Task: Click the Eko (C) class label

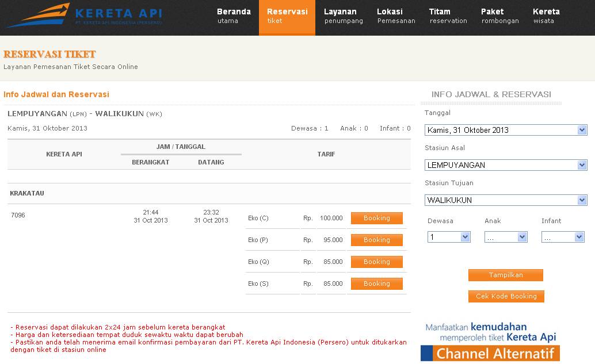Action: click(x=258, y=218)
